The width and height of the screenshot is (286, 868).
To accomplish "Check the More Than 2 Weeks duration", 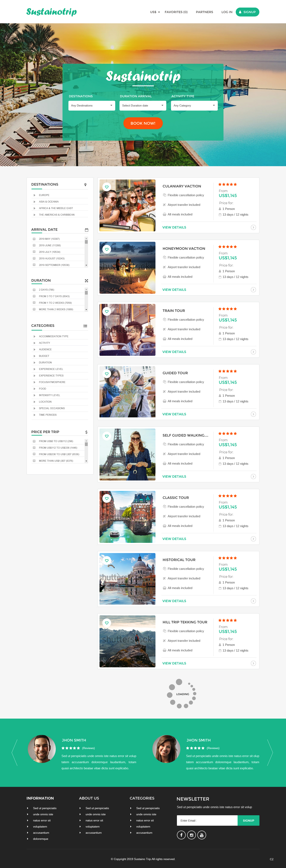I will pos(34,309).
